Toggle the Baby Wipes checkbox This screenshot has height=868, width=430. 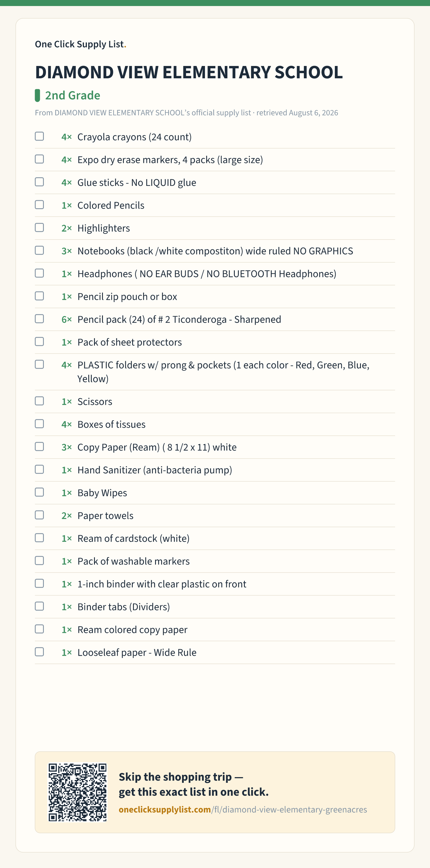[x=39, y=492]
